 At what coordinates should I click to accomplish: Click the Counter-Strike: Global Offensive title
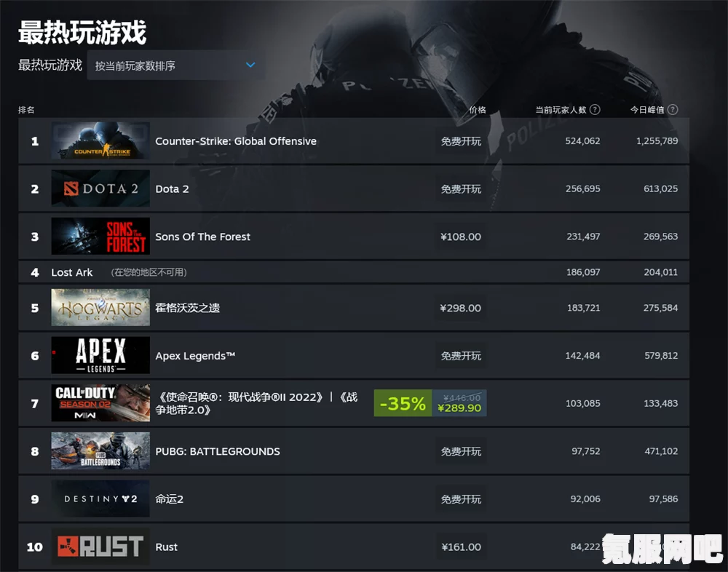(x=236, y=141)
